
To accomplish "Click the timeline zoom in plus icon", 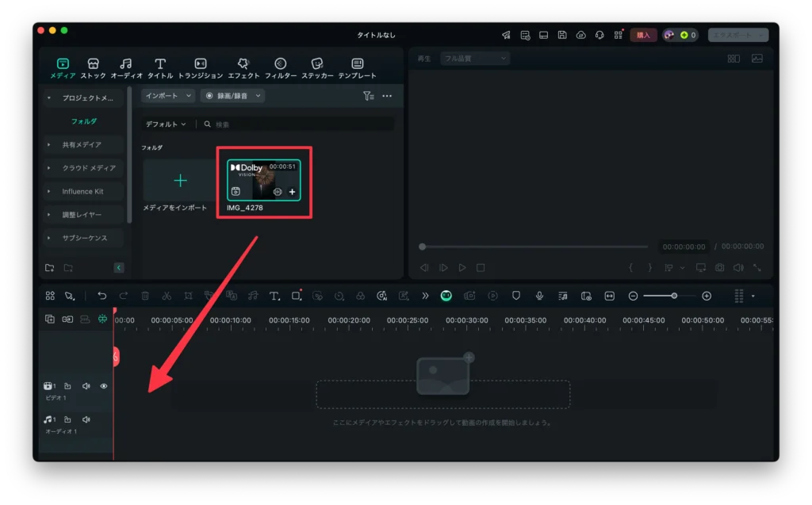I will tap(707, 296).
